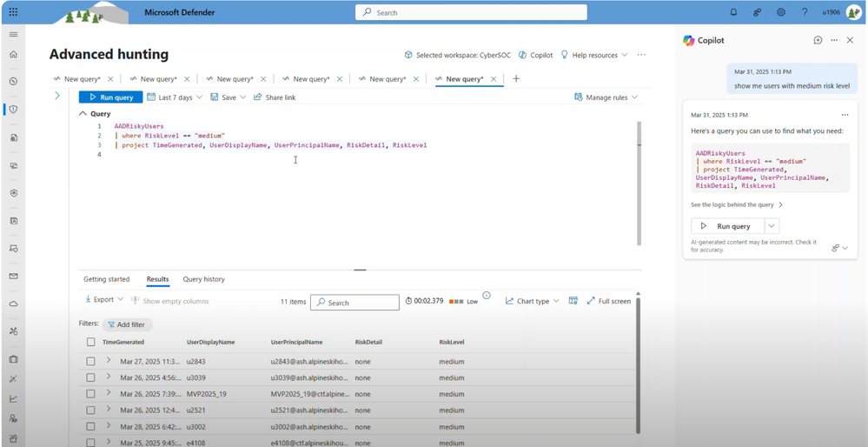Open user account avatar u1906
Viewport: 868px width, 447px height.
854,12
